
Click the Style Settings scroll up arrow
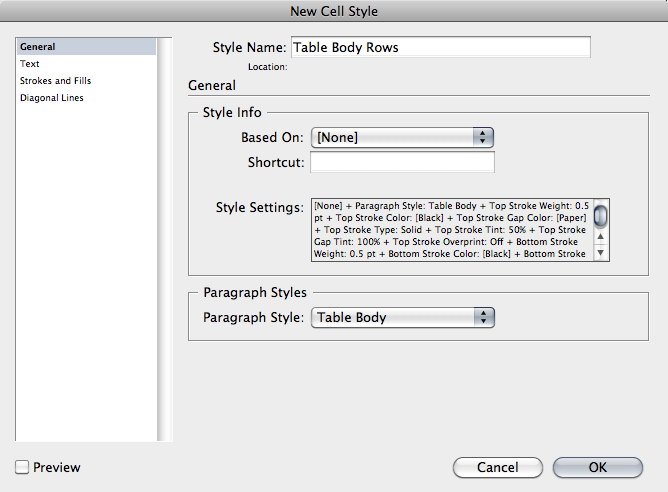[601, 236]
